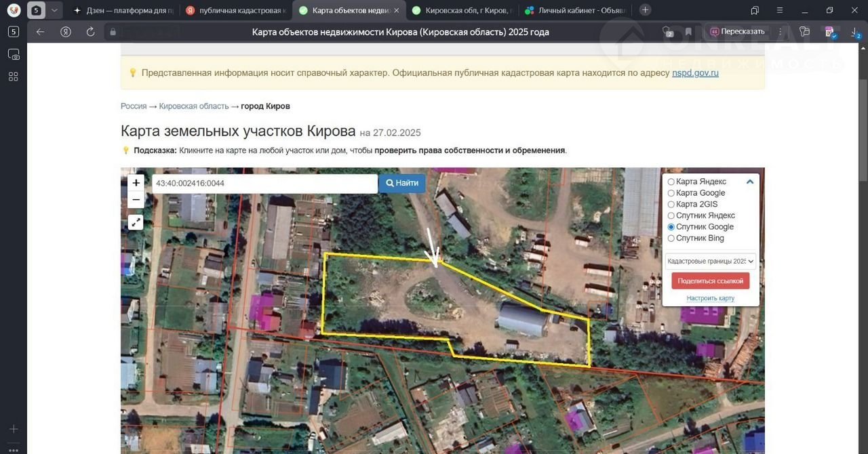Reload the current page
The height and width of the screenshot is (454, 868).
click(x=90, y=32)
